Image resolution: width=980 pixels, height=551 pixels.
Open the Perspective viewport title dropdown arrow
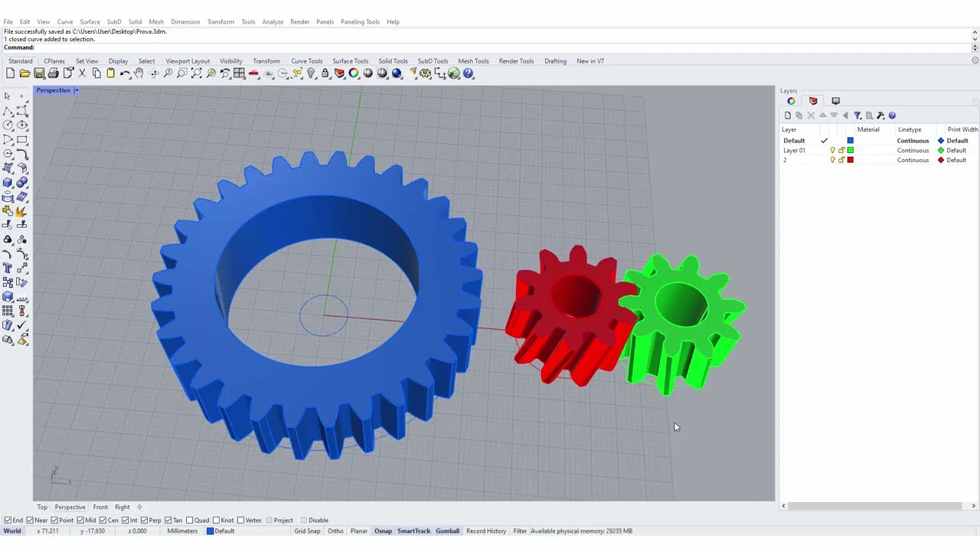point(76,90)
